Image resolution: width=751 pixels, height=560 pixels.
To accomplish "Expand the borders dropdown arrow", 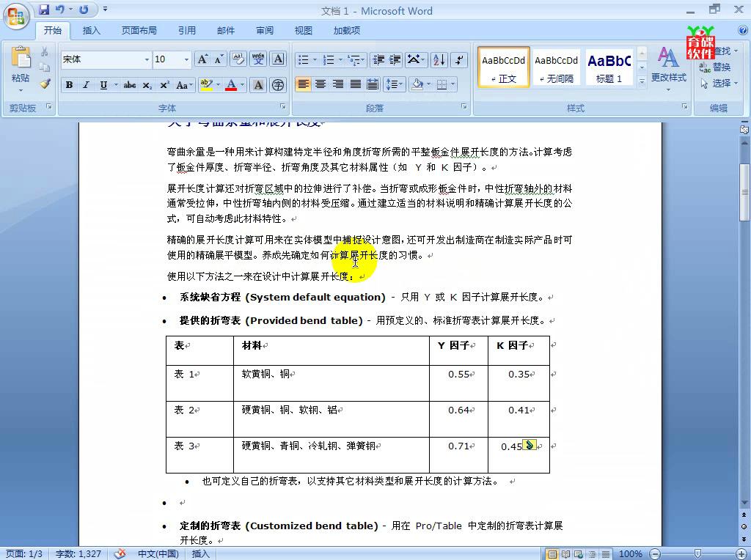I will 453,85.
